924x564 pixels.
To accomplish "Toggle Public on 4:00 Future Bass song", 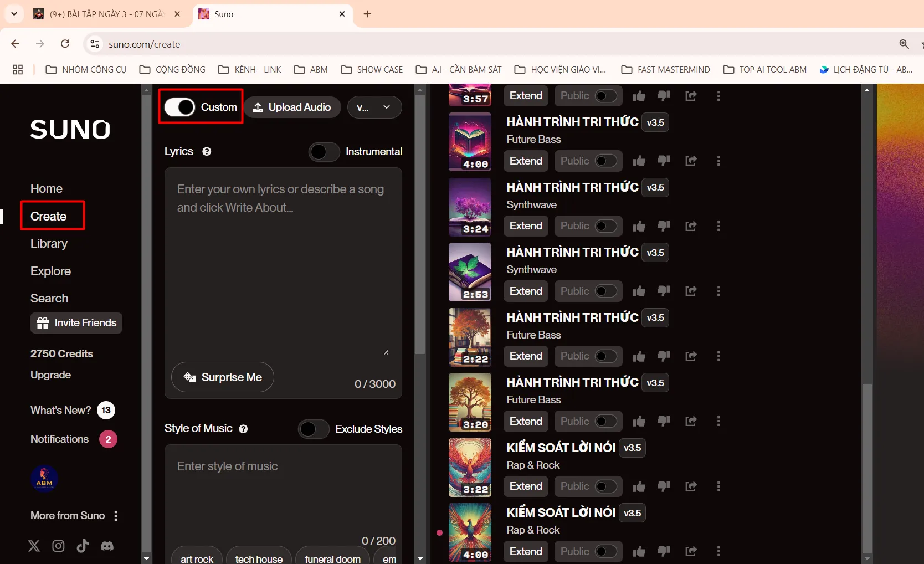I will tap(605, 161).
